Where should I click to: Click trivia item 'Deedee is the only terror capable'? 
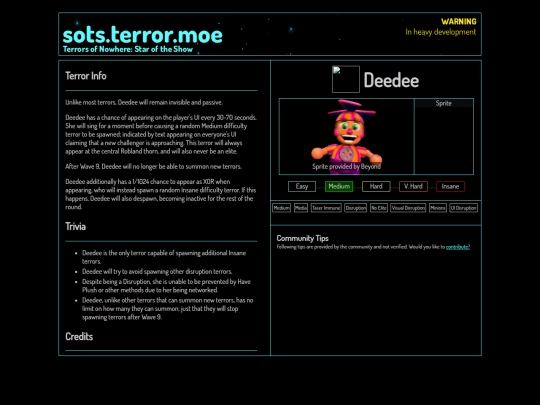(x=164, y=257)
